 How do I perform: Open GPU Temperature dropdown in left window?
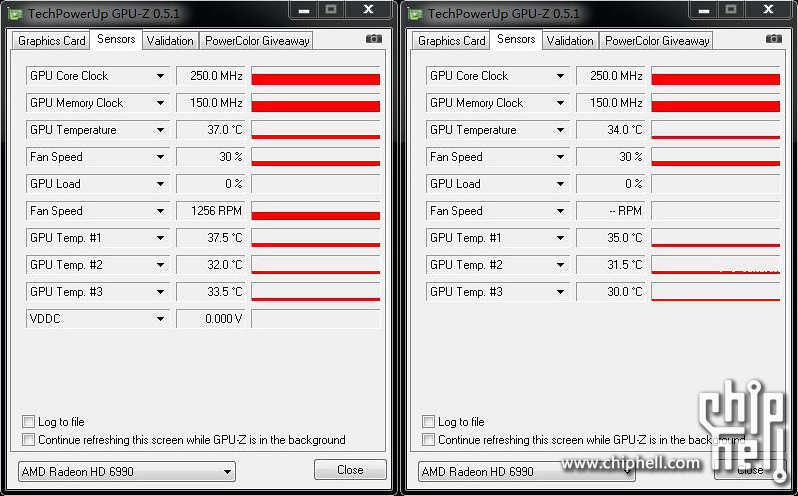98,130
